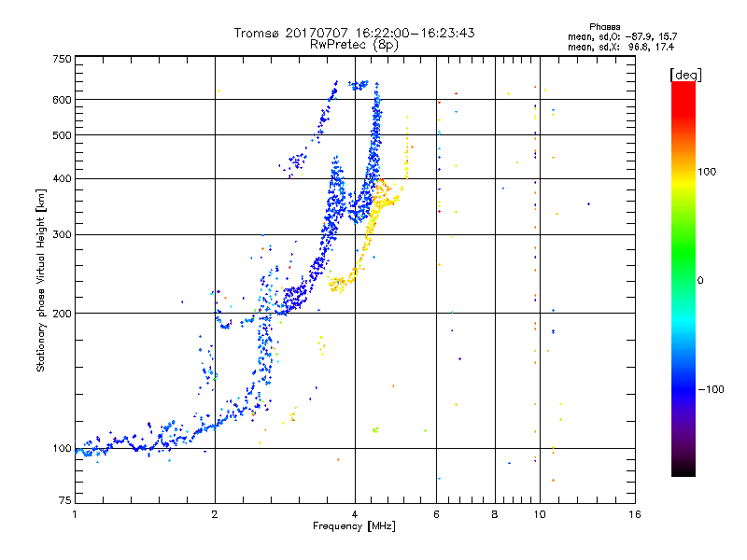This screenshot has height=560, width=747.
Task: Click the y-axis tick label '600'
Action: [x=62, y=100]
